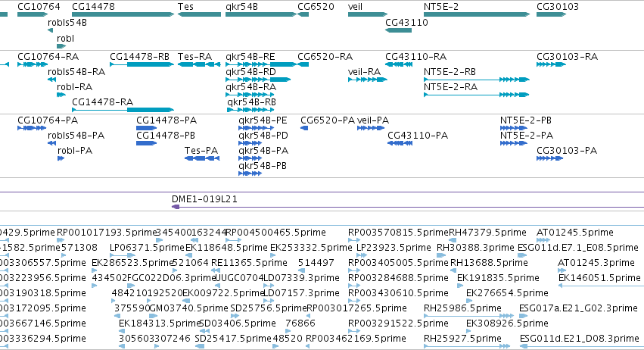Click EST ESG017a.E21_G02.3prime
The height and width of the screenshot is (350, 644).
[524, 316]
